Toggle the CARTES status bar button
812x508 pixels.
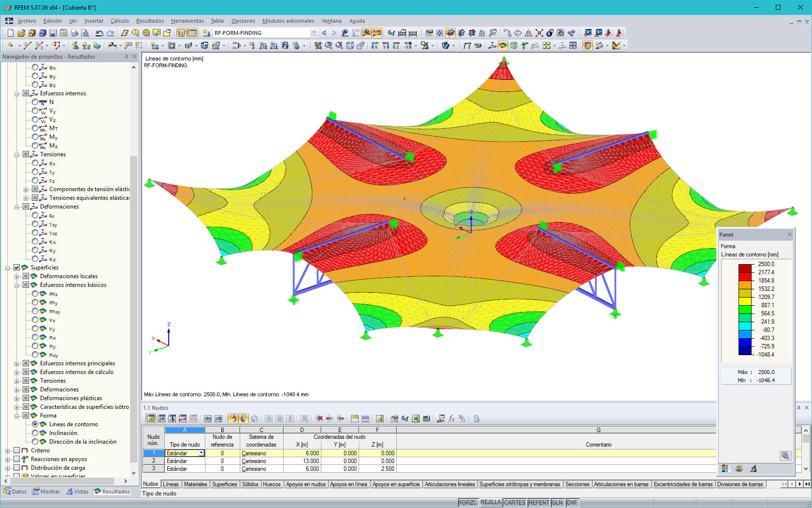pos(515,503)
